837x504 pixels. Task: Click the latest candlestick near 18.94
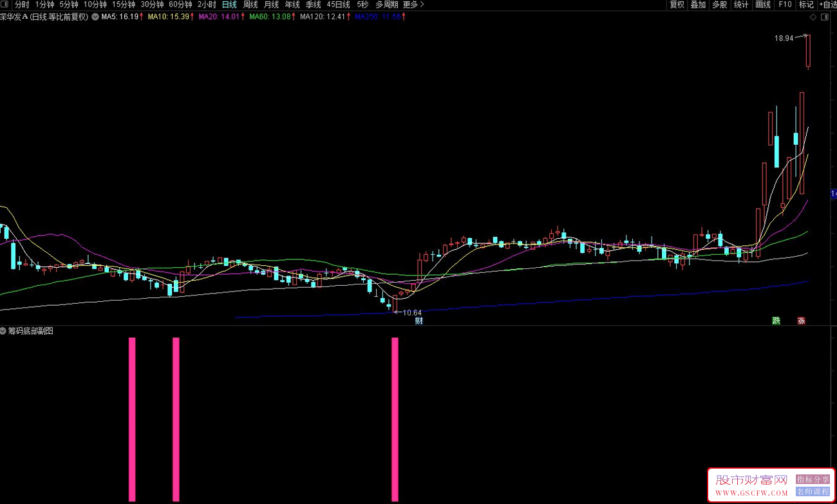(x=808, y=51)
